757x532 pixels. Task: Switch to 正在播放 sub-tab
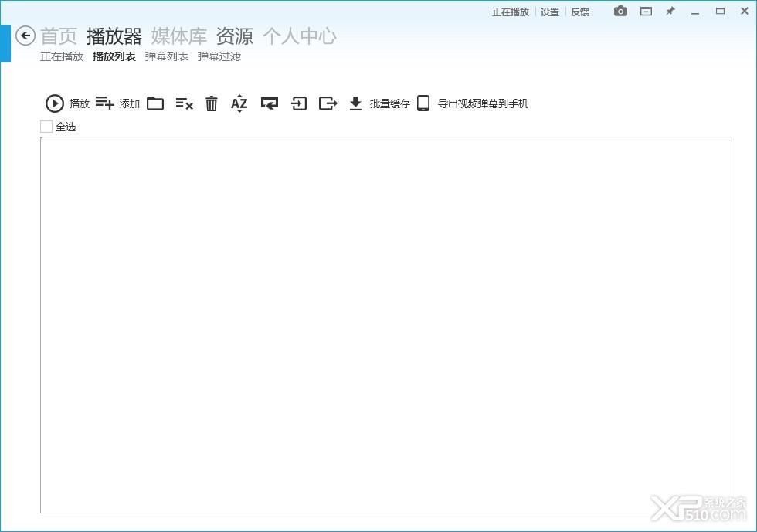click(62, 56)
